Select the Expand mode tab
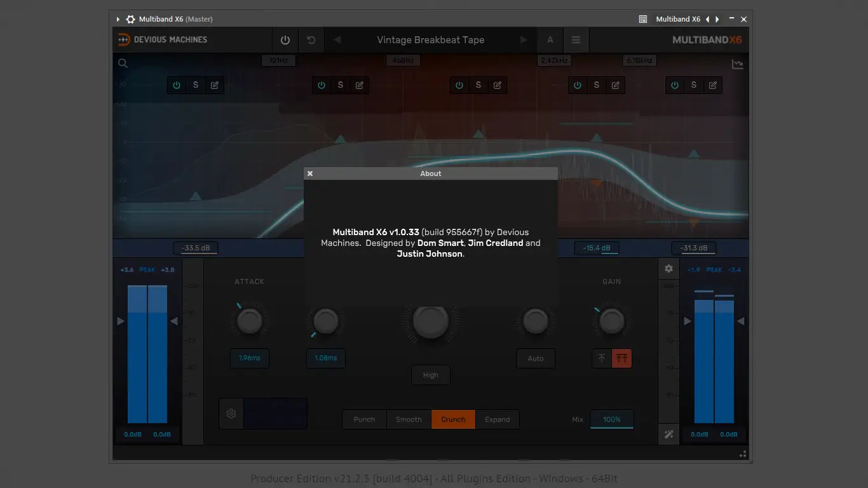The width and height of the screenshot is (868, 488). click(498, 419)
